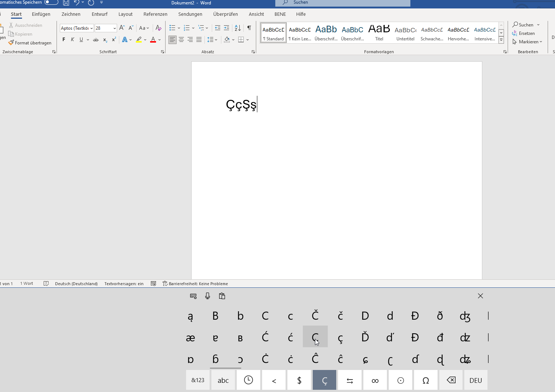Viewport: 555px width, 392px height.
Task: Select the infinity math symbols category
Action: click(375, 380)
